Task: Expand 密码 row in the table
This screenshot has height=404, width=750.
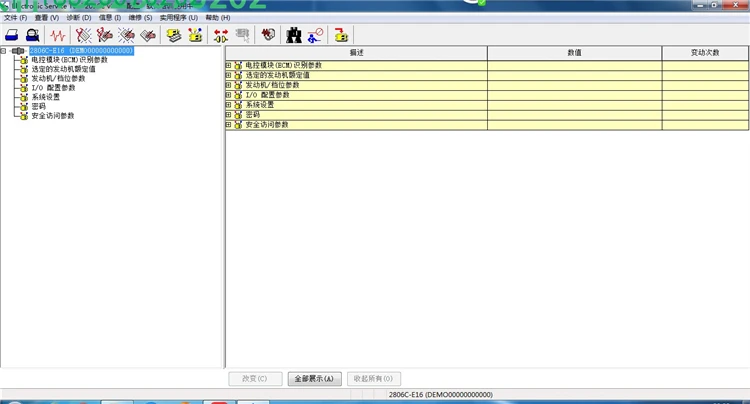Action: tap(229, 115)
